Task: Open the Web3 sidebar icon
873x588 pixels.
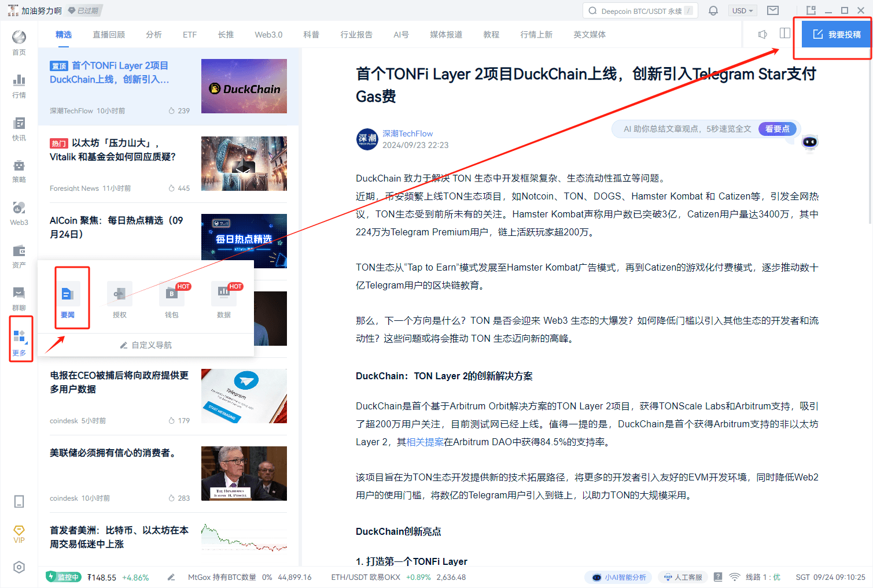Action: [x=19, y=213]
